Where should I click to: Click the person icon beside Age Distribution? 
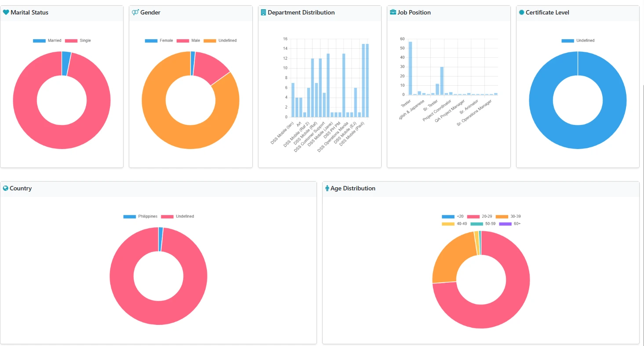coord(327,189)
